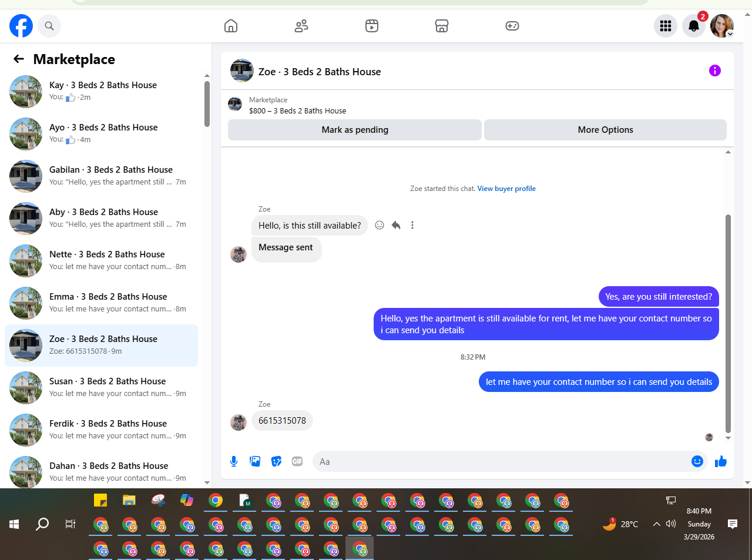The width and height of the screenshot is (752, 560).
Task: Select Zoe's avatar in the chat header
Action: pos(242,71)
